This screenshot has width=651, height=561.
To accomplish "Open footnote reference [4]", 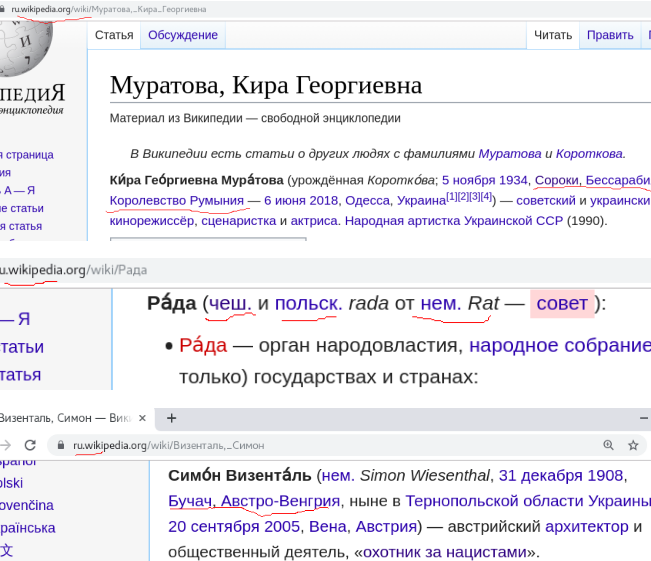I will tap(486, 196).
